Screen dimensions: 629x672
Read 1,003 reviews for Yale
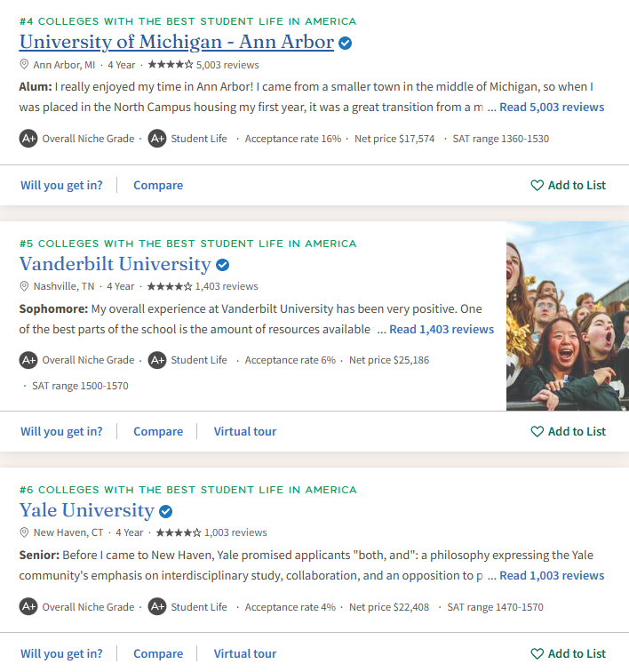click(552, 576)
